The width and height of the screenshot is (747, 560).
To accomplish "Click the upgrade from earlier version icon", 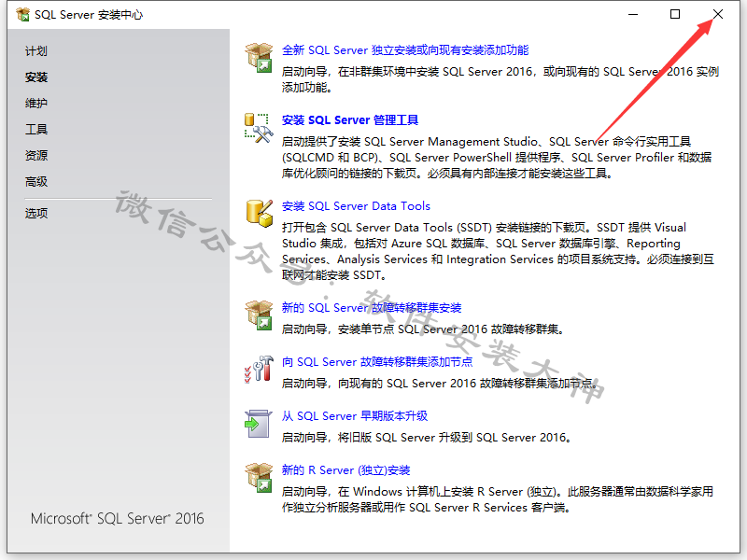I will [x=259, y=424].
